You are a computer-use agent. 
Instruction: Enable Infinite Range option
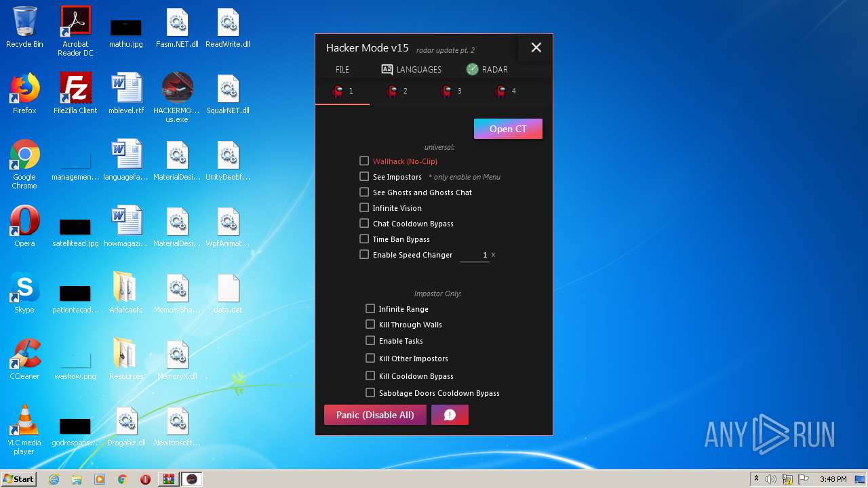(x=370, y=308)
